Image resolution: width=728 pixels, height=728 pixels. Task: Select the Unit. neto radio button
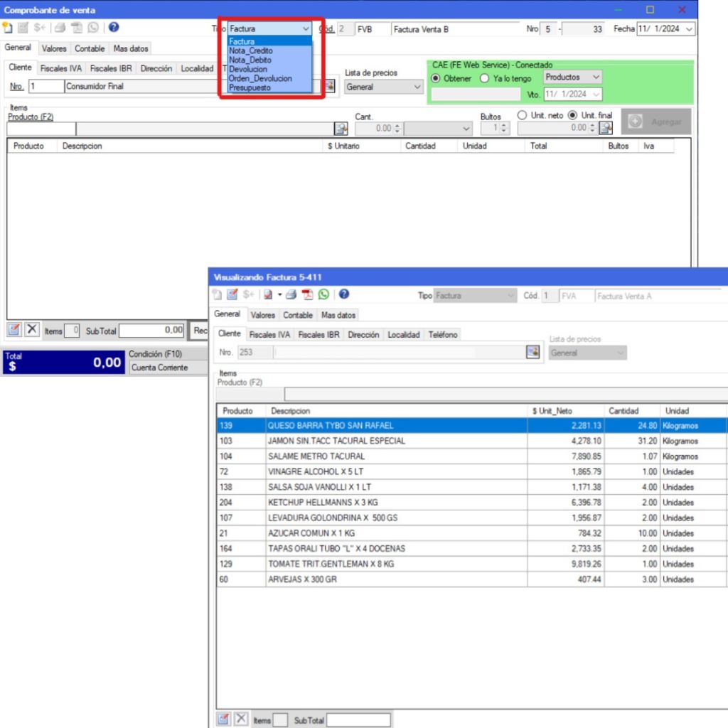coord(523,115)
